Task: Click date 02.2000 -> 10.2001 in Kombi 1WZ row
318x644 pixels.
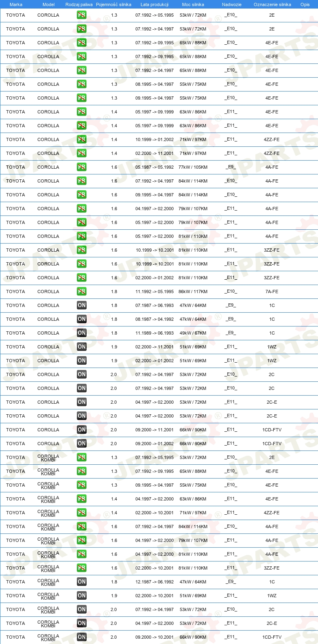Action: (155, 596)
